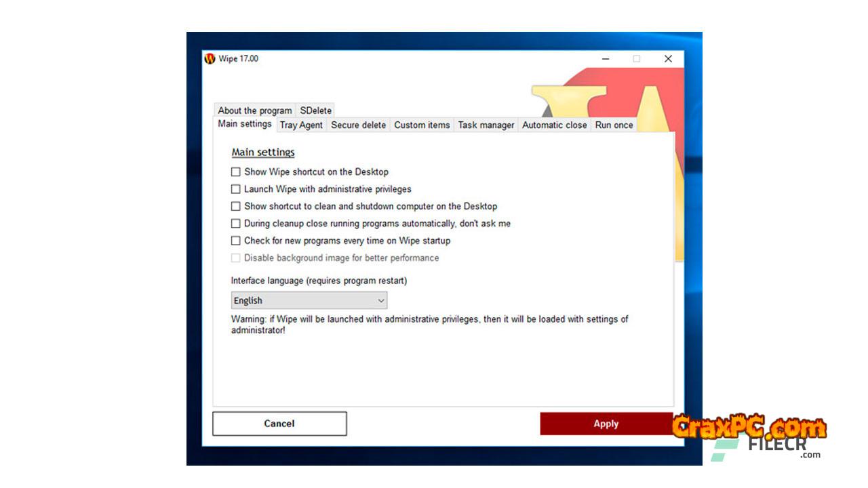Image resolution: width=868 pixels, height=488 pixels.
Task: Select the Tray Agent tab
Action: (301, 125)
